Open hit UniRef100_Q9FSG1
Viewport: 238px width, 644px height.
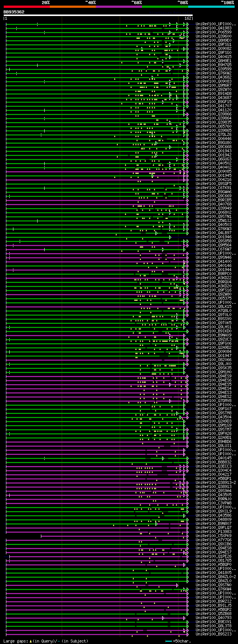(x=213, y=44)
